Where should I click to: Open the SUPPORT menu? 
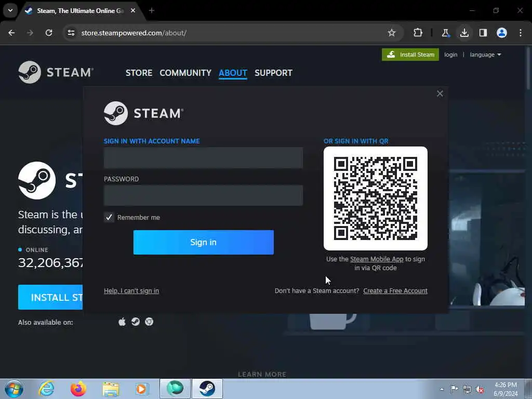click(x=273, y=73)
